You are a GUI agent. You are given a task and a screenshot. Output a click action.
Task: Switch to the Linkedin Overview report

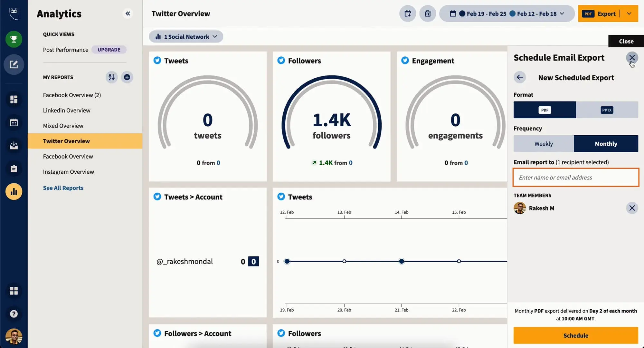pos(67,110)
